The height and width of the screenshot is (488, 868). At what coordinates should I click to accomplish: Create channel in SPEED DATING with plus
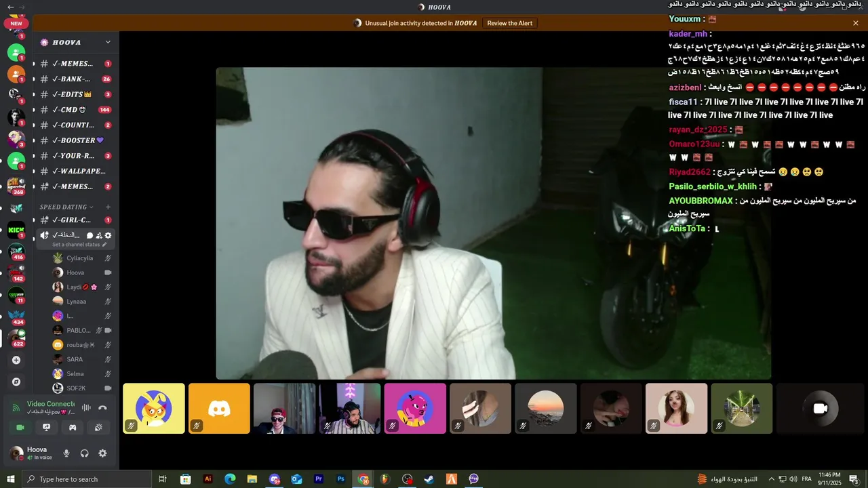pos(108,207)
